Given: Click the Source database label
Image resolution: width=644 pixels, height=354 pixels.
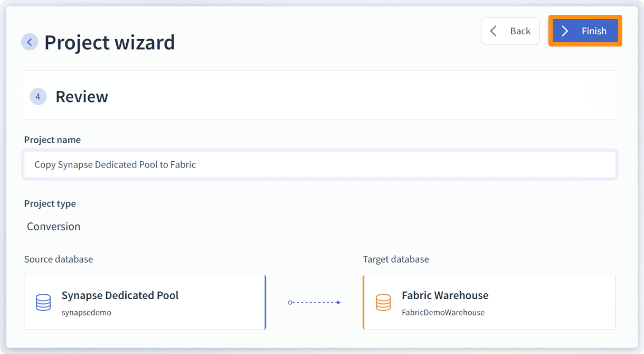Looking at the screenshot, I should point(59,259).
